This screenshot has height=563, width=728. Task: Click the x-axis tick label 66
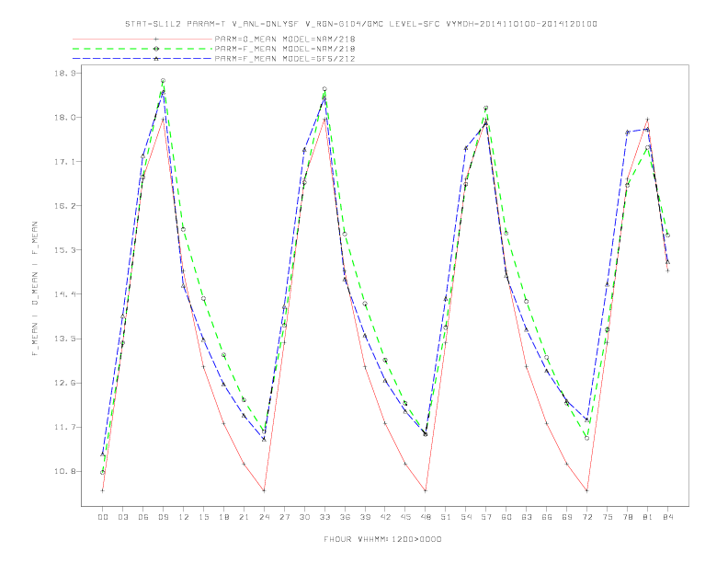(x=547, y=517)
